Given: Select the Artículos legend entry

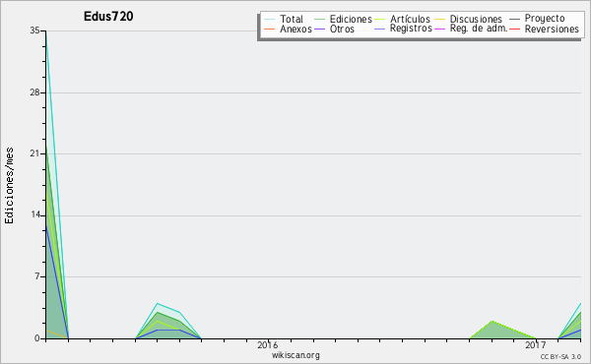Looking at the screenshot, I should click(x=410, y=19).
